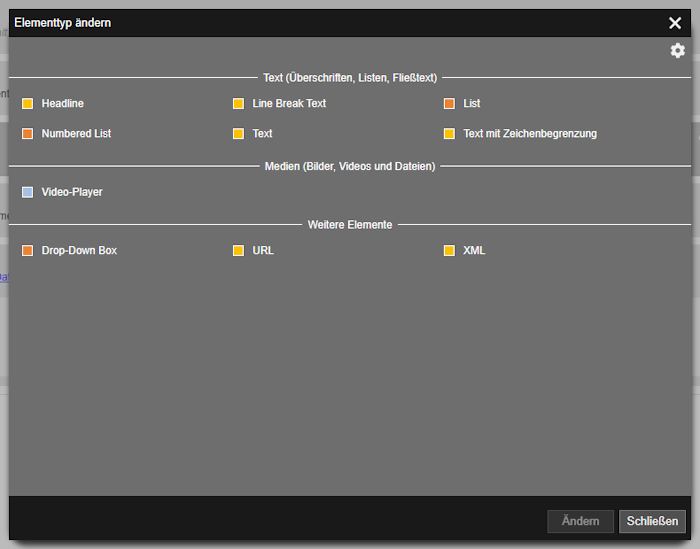This screenshot has width=700, height=549.
Task: Select the Headline element type
Action: coord(62,104)
